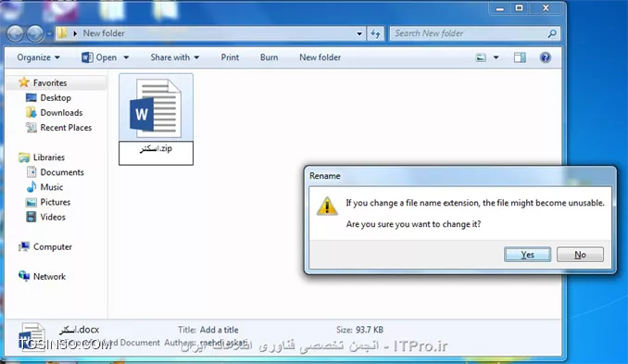628x364 pixels.
Task: Click the Recent Places icon in sidebar
Action: tap(31, 127)
